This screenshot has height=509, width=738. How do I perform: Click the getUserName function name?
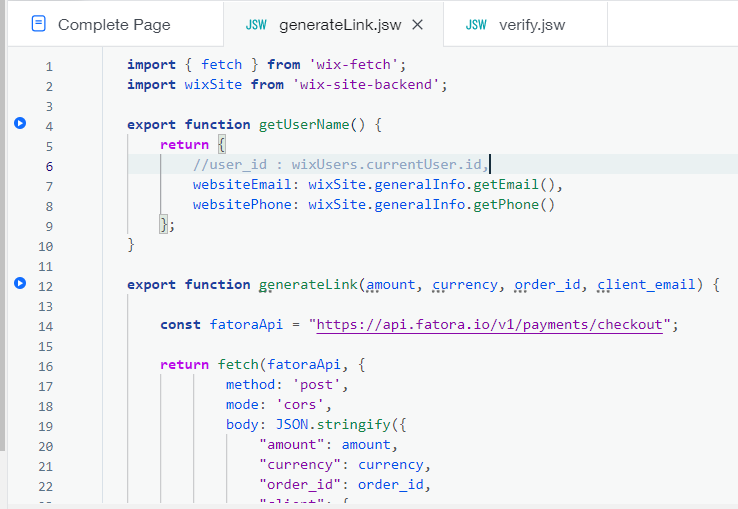pyautogui.click(x=304, y=124)
